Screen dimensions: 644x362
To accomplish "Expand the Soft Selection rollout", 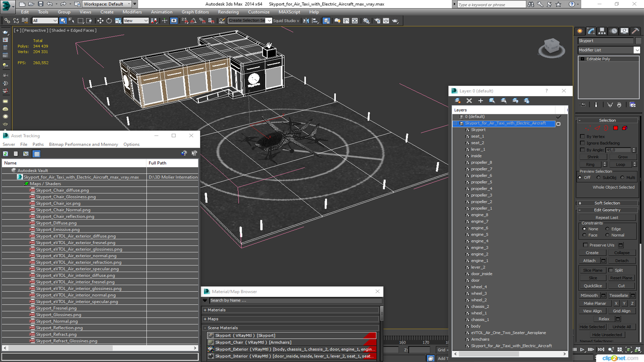I will point(607,203).
